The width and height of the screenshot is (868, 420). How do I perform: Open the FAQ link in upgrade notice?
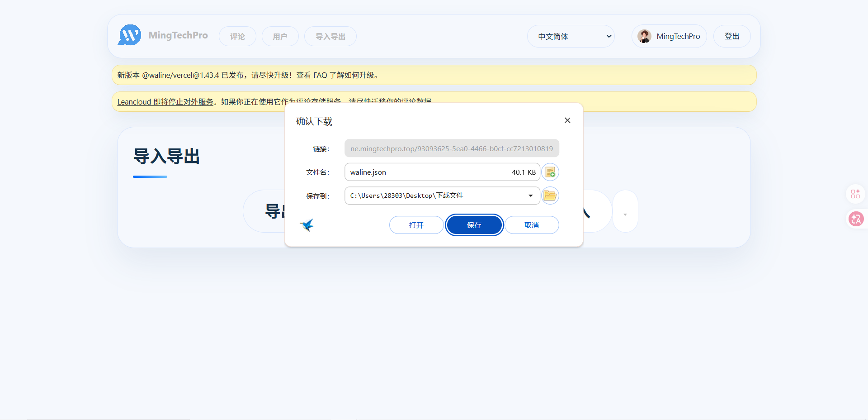(320, 75)
